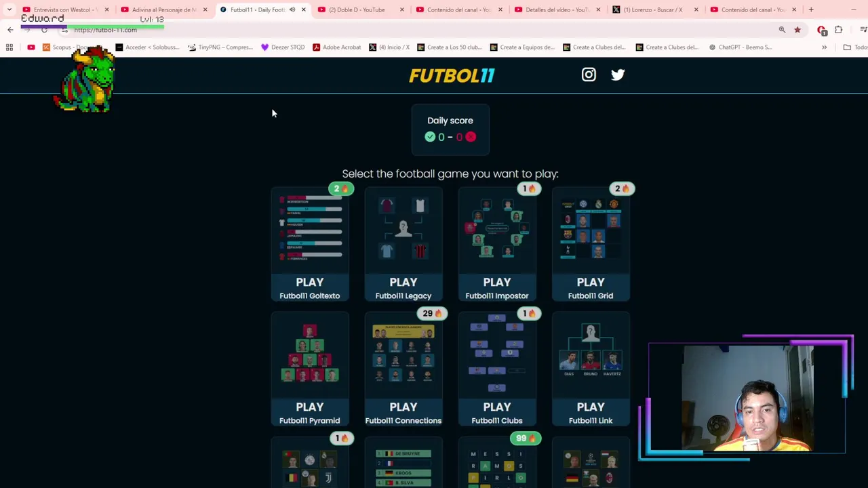Click the Pyramid game thumbnail image
Screen dimensions: 868x488
point(310,354)
